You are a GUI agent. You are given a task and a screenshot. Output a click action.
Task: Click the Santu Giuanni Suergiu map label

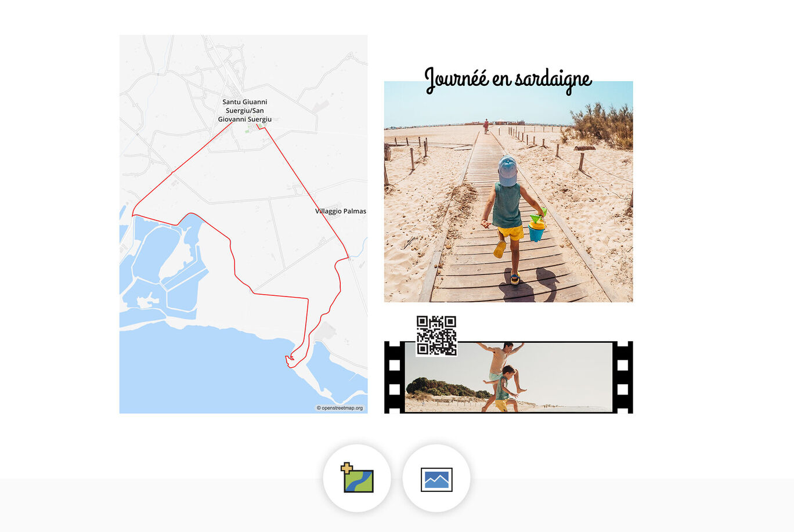click(244, 110)
